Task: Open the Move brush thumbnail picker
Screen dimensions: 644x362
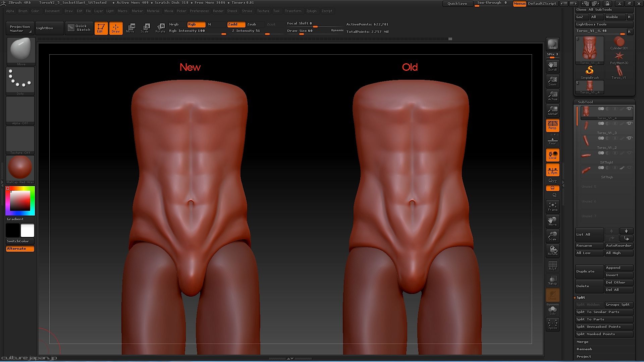Action: (20, 50)
